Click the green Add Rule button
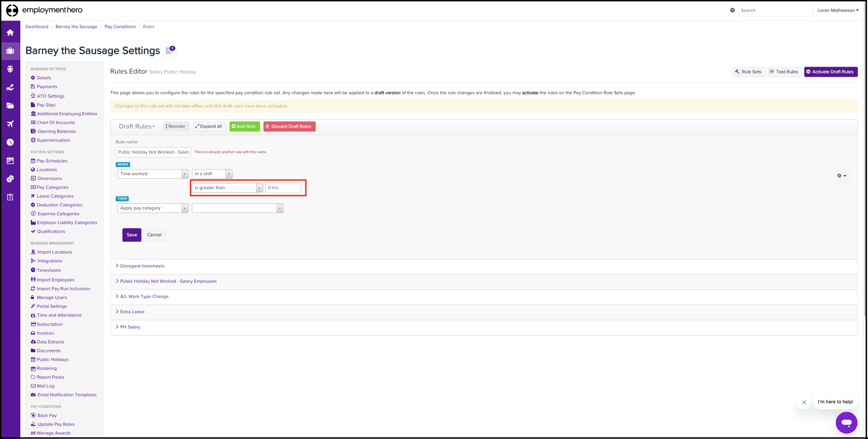This screenshot has height=439, width=868. [244, 126]
